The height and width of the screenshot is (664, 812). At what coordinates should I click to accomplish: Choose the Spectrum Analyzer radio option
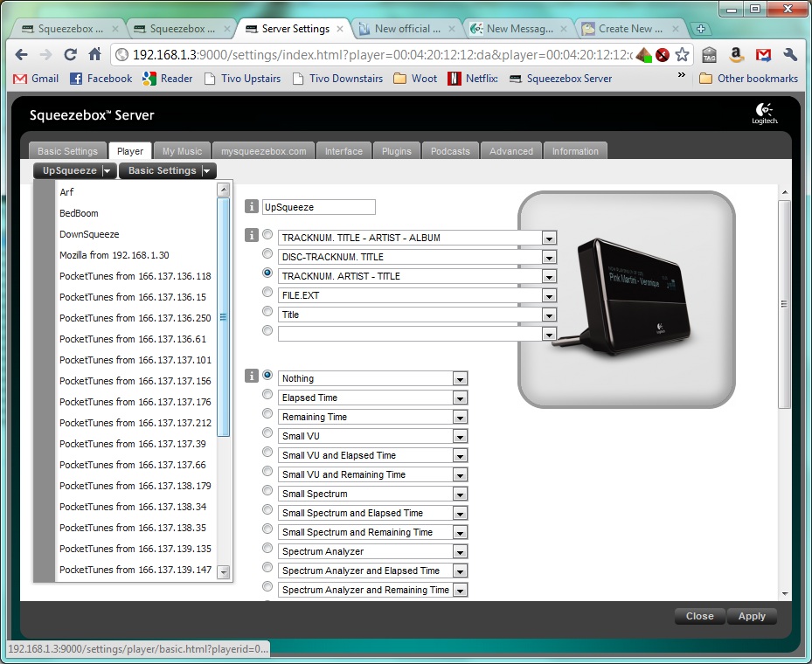click(x=267, y=549)
